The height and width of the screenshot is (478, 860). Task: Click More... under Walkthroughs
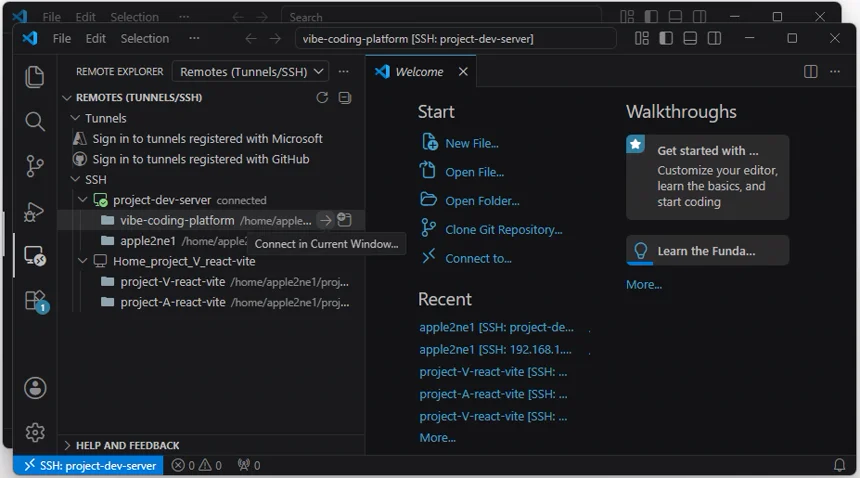coord(644,284)
